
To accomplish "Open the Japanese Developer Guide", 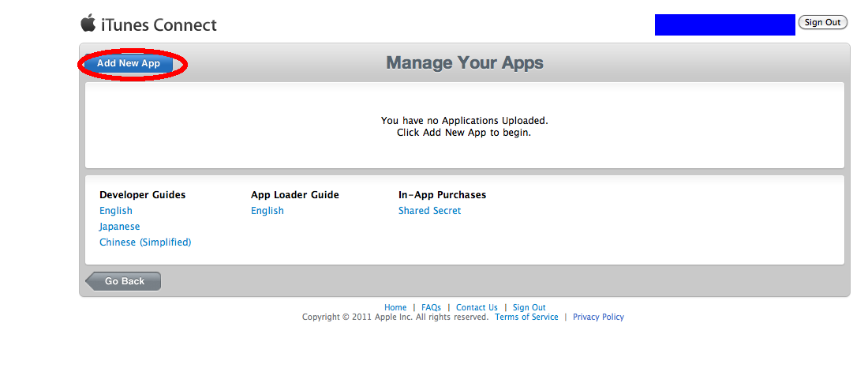I will [120, 227].
